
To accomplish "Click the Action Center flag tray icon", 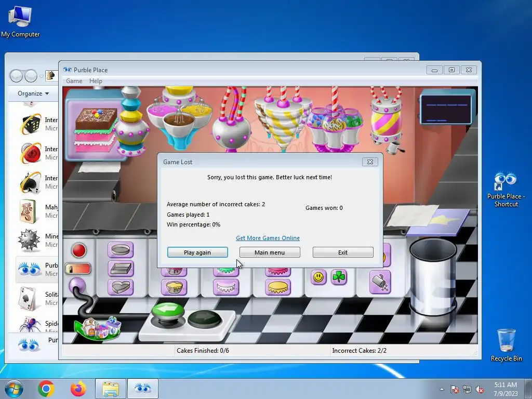I will click(454, 390).
